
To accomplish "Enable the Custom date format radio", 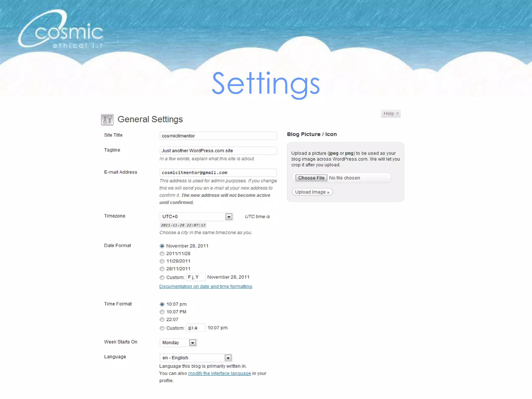I will [x=162, y=277].
